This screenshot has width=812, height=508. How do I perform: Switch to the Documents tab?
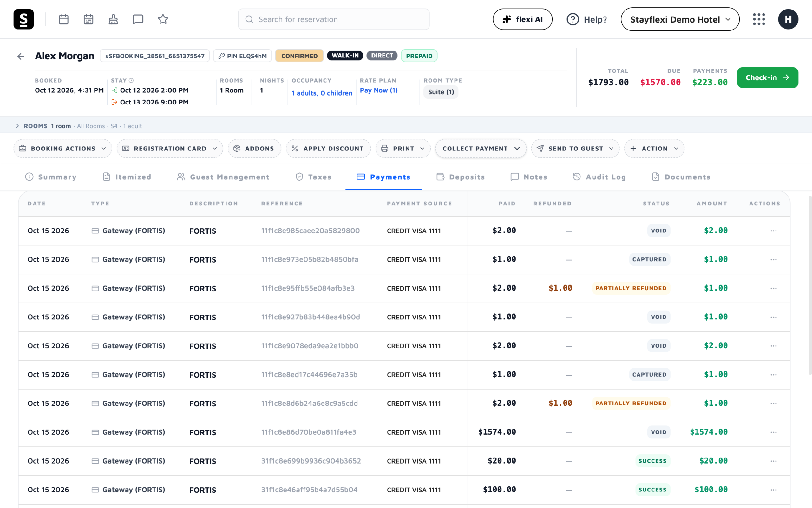pos(681,177)
